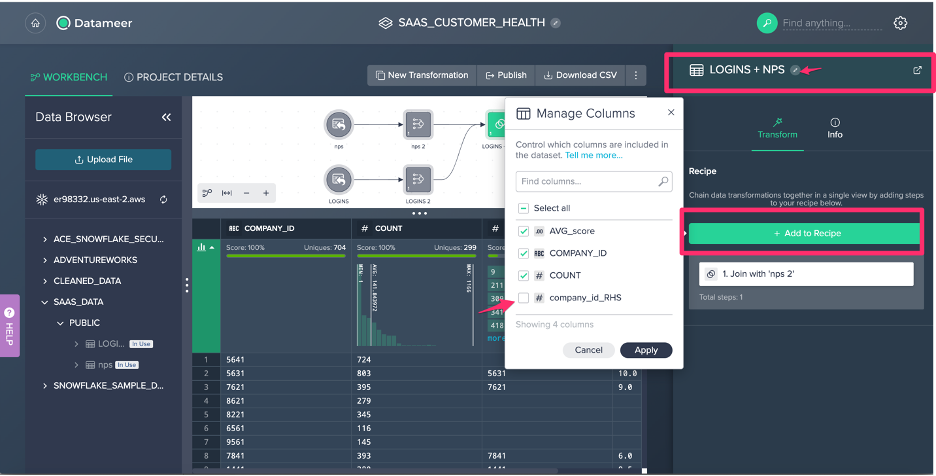Viewport: 936px width, 476px height.
Task: Check the company_id_RHS column checkbox
Action: (524, 297)
